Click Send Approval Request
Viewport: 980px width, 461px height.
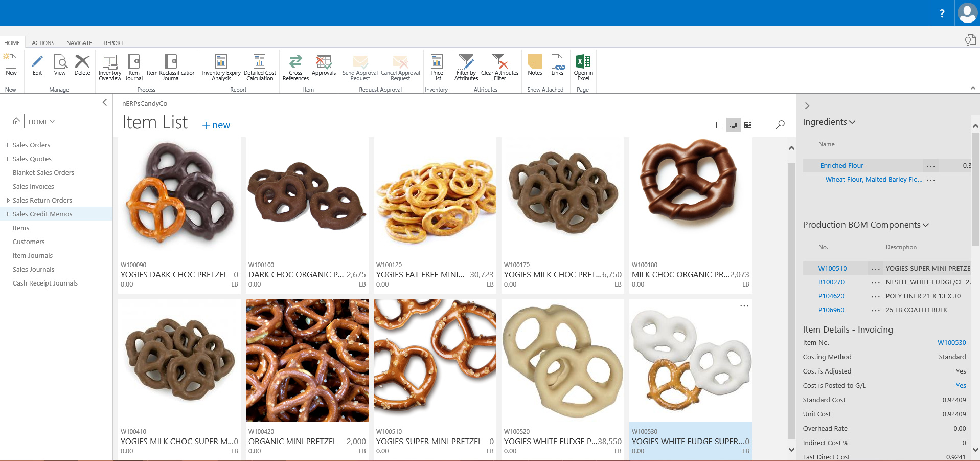[360, 68]
